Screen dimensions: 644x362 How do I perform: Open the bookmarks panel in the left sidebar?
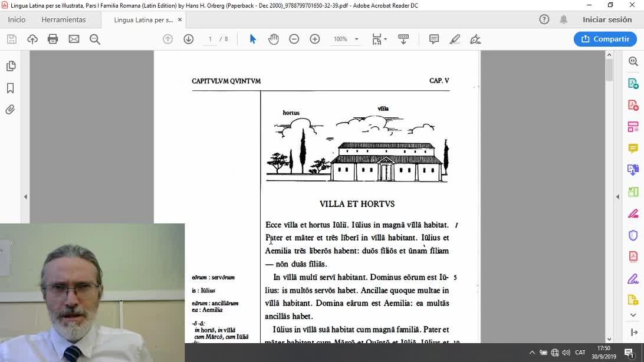click(10, 88)
